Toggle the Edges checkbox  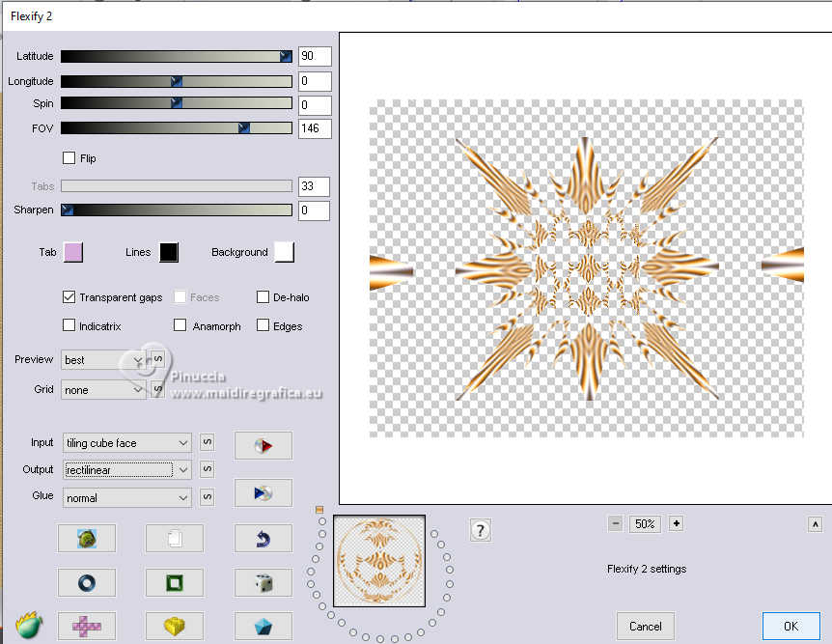(x=263, y=325)
